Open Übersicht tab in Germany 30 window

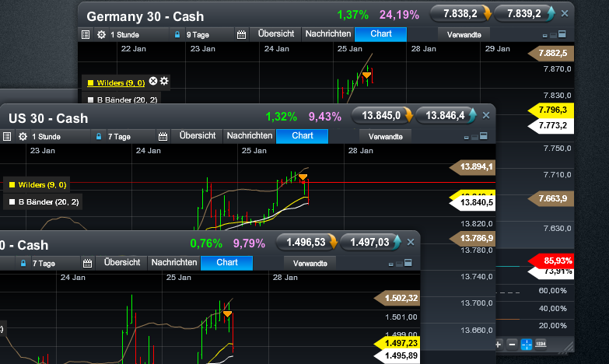[276, 33]
